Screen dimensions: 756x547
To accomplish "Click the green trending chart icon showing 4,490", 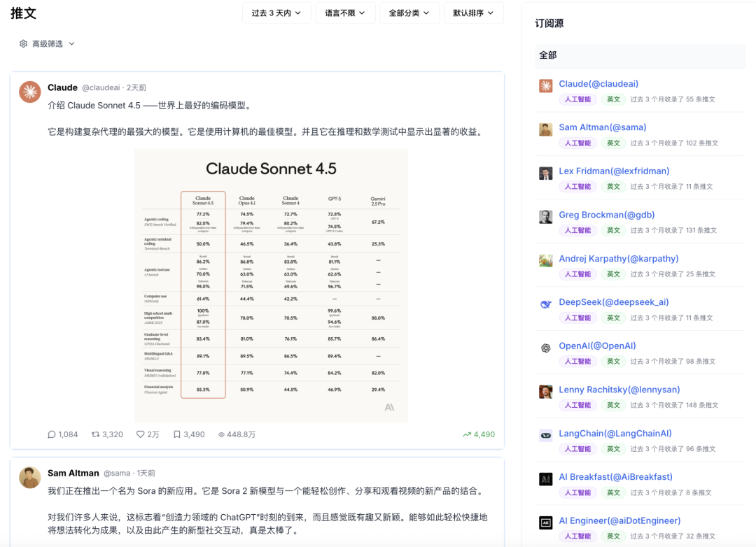I will tap(466, 434).
